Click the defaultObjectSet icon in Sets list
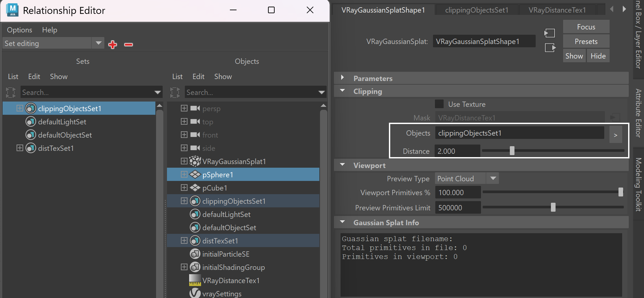This screenshot has height=298, width=644. click(31, 135)
